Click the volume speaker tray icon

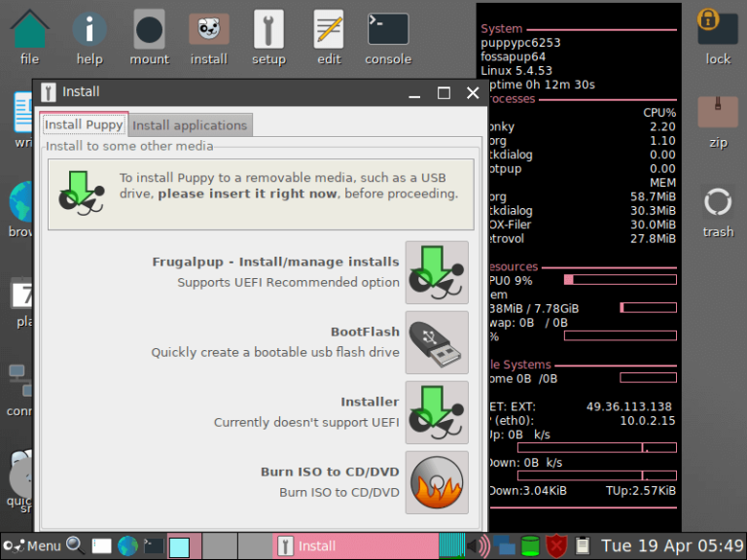tap(479, 545)
